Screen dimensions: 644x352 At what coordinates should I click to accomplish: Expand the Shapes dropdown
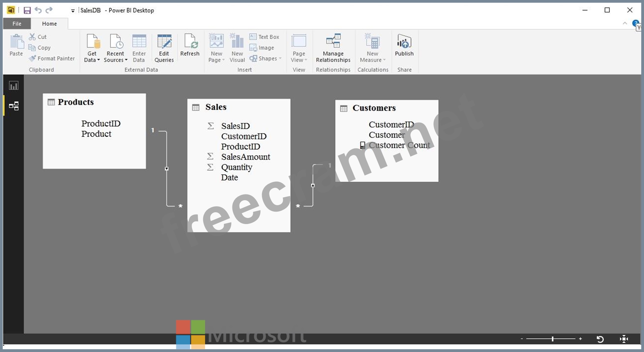pos(266,58)
